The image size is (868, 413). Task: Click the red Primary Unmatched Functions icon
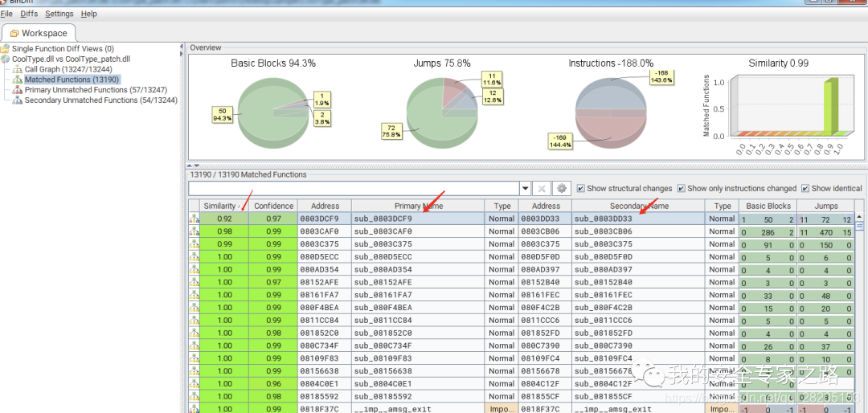point(18,90)
